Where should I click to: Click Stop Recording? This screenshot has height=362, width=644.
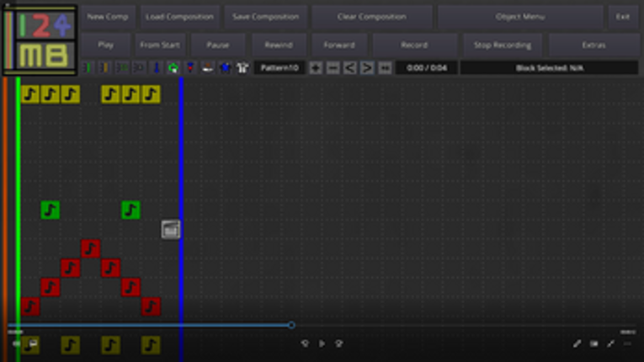pyautogui.click(x=503, y=45)
